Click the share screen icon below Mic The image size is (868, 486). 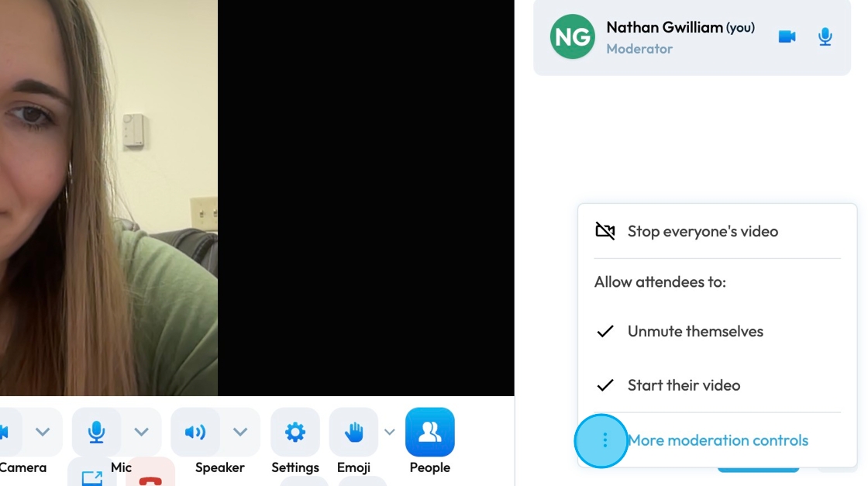click(x=92, y=477)
